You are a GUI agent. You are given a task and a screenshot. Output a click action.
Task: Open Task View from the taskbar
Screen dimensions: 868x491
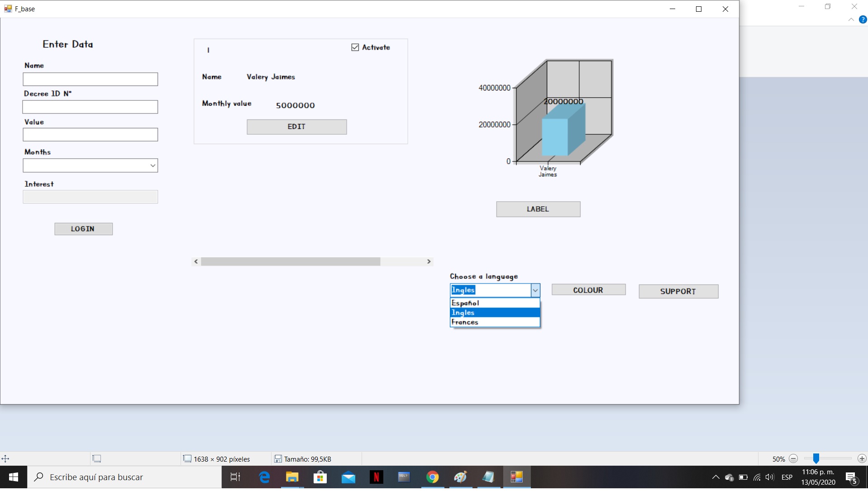(235, 477)
